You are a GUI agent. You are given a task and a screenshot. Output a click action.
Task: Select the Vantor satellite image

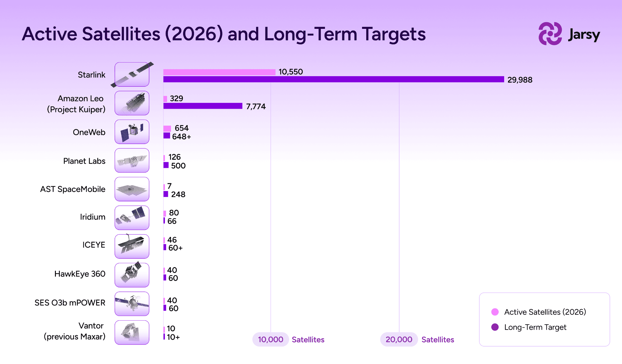point(132,332)
